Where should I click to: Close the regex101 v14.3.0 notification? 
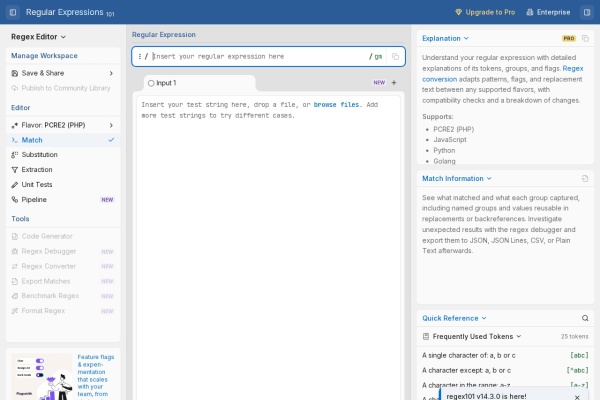[x=577, y=397]
